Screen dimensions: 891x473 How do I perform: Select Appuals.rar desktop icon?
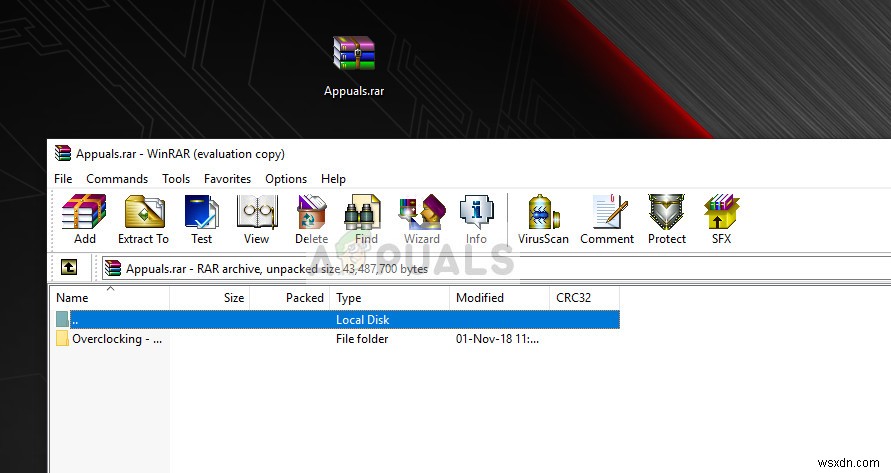353,67
